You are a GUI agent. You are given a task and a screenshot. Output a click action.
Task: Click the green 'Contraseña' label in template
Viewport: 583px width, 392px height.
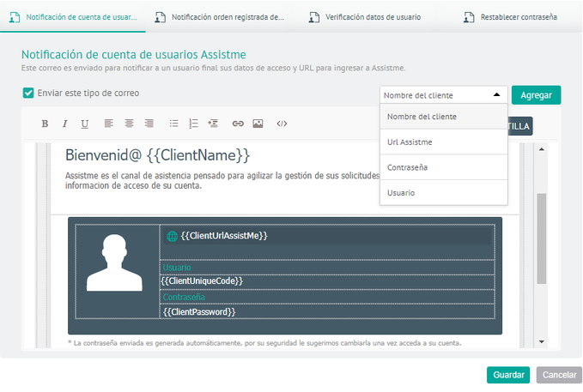[x=184, y=298]
